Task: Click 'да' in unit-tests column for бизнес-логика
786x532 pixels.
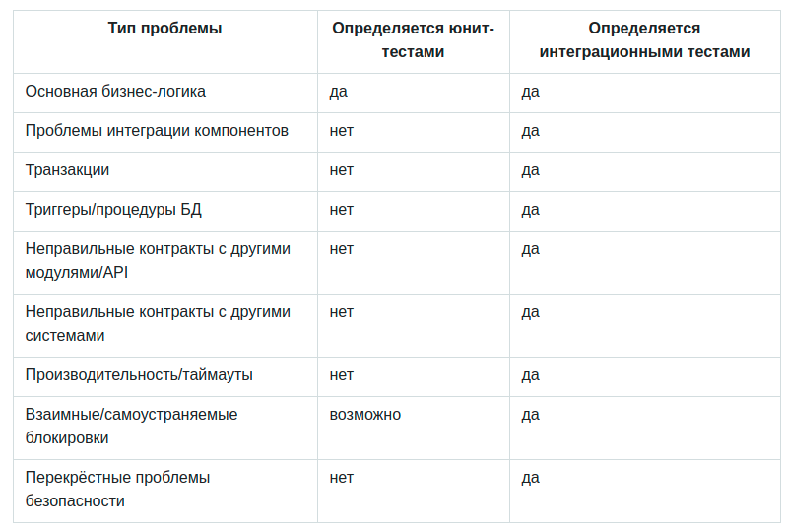Action: pos(338,92)
